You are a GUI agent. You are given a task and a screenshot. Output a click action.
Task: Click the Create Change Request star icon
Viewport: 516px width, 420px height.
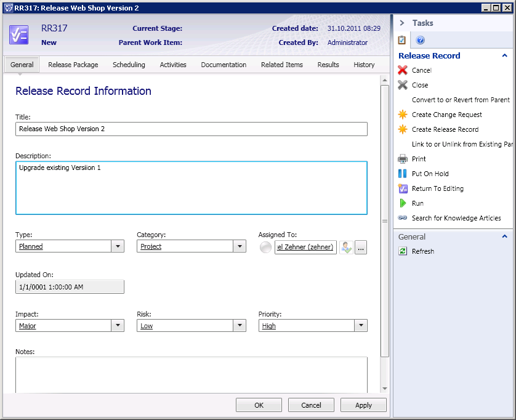point(403,115)
